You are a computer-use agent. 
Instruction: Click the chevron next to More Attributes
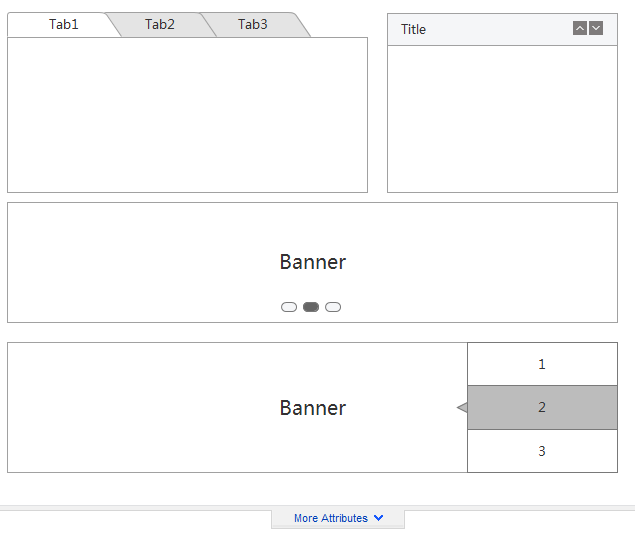(379, 518)
